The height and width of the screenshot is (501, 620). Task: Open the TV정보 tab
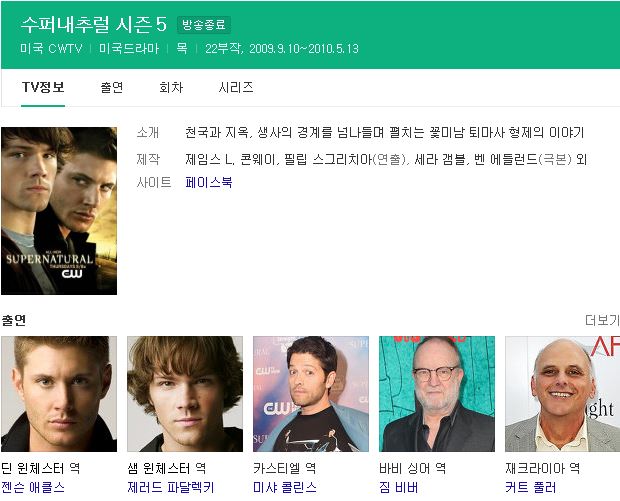pos(43,87)
